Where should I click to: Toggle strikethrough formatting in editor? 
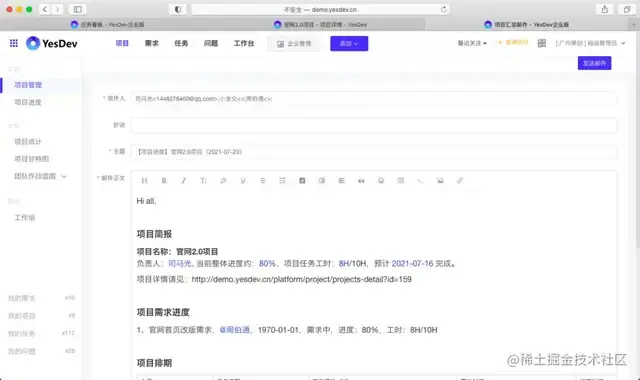pos(262,180)
